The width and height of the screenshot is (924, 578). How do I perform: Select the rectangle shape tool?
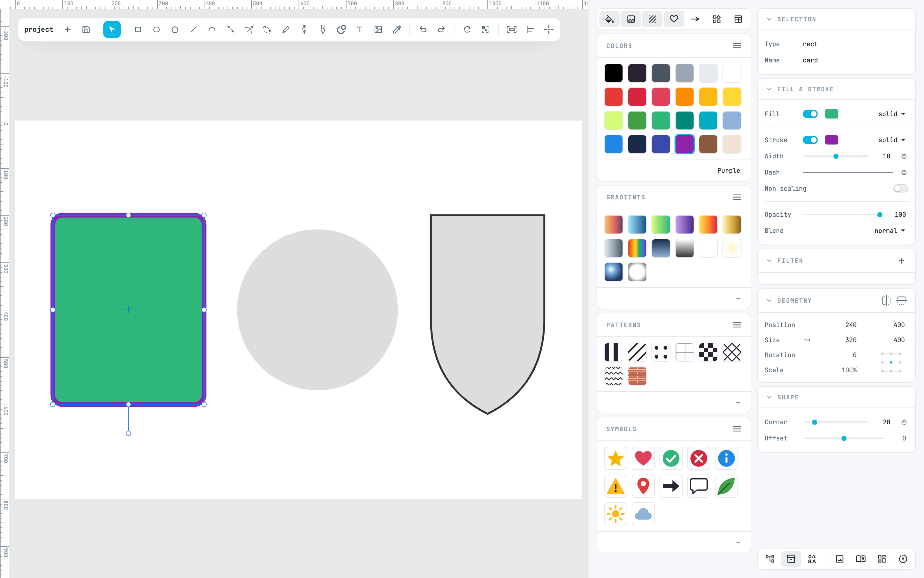click(138, 29)
